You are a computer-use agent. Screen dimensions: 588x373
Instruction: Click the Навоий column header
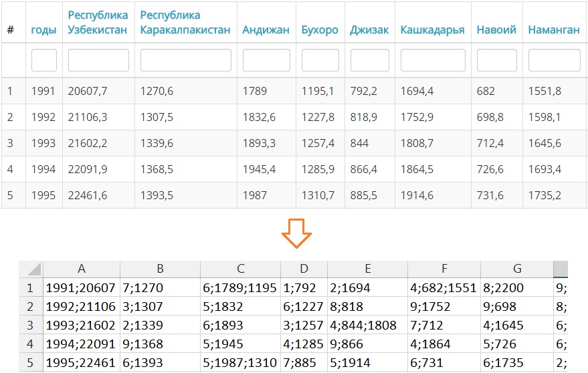[496, 29]
